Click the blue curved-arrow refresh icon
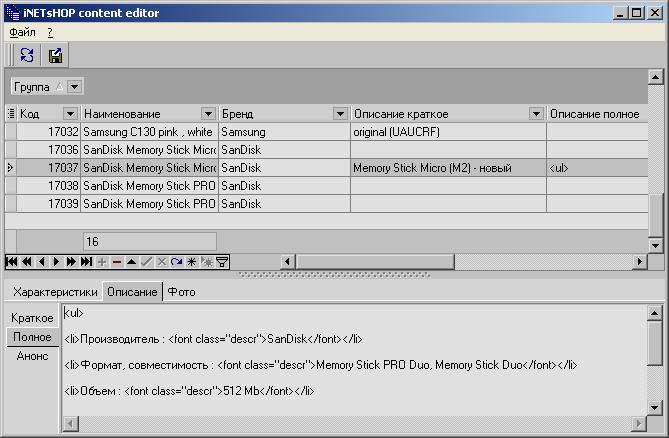 point(176,261)
